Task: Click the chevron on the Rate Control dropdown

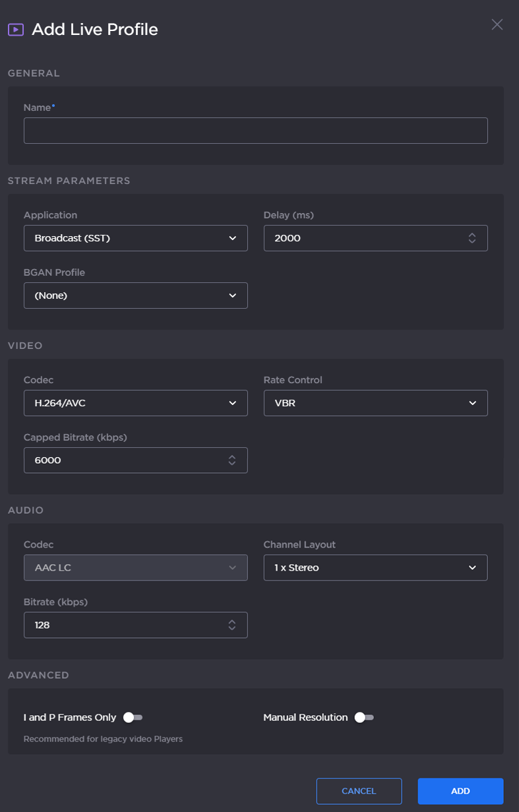Action: [472, 403]
